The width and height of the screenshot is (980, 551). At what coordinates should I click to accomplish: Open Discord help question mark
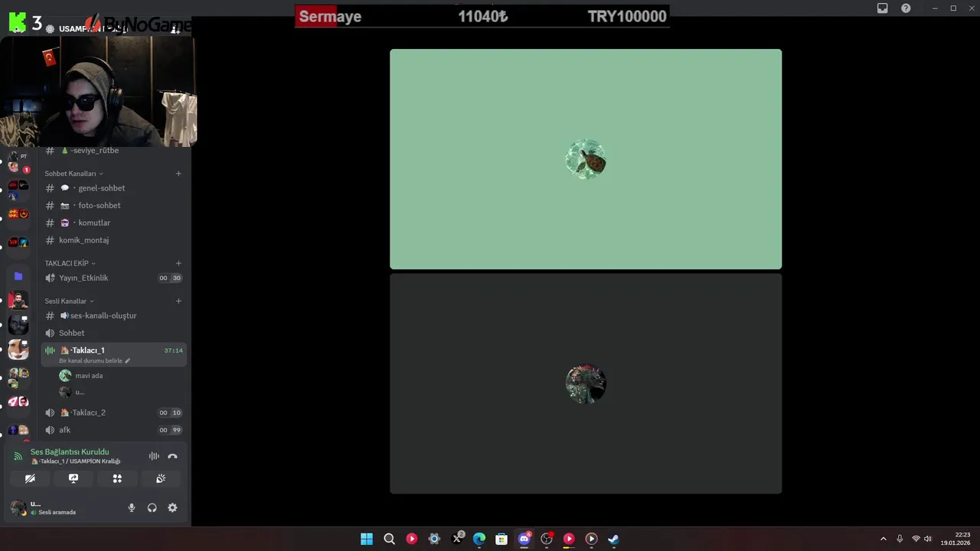[906, 8]
